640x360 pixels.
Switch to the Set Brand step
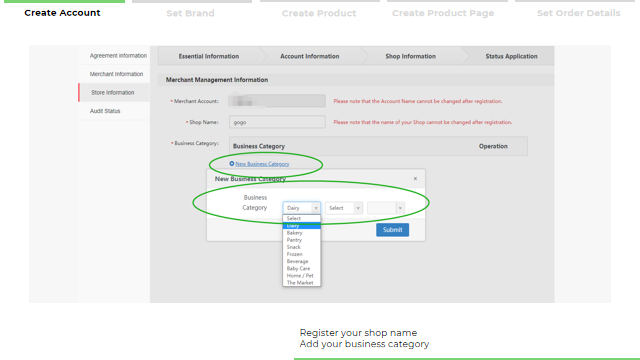(x=190, y=13)
